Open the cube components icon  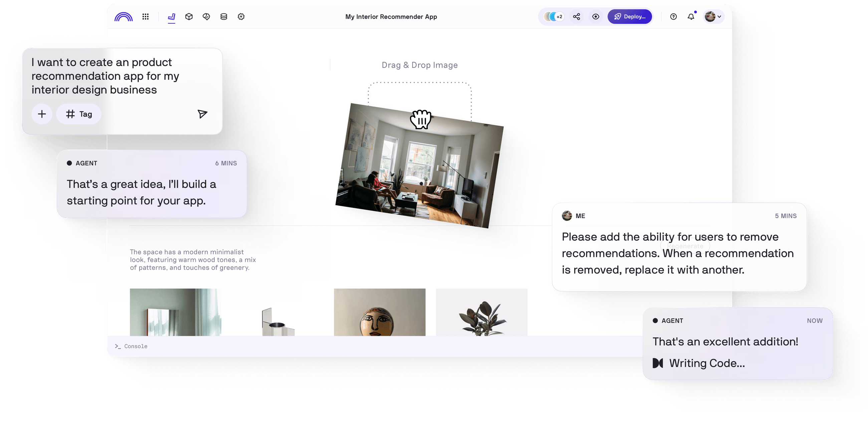(189, 16)
